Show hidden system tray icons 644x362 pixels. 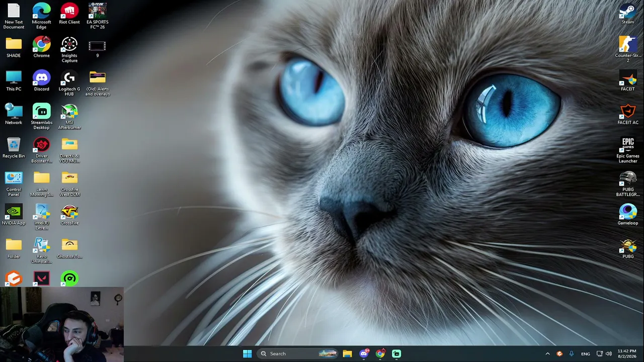[547, 353]
